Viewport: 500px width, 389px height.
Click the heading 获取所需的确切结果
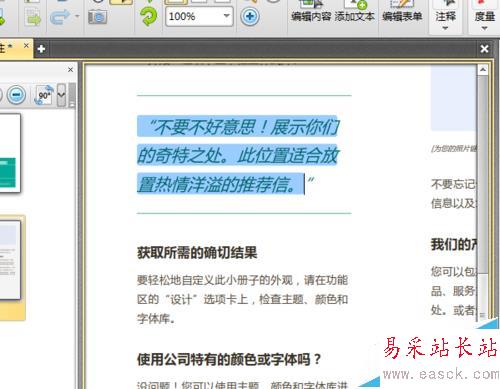(197, 253)
